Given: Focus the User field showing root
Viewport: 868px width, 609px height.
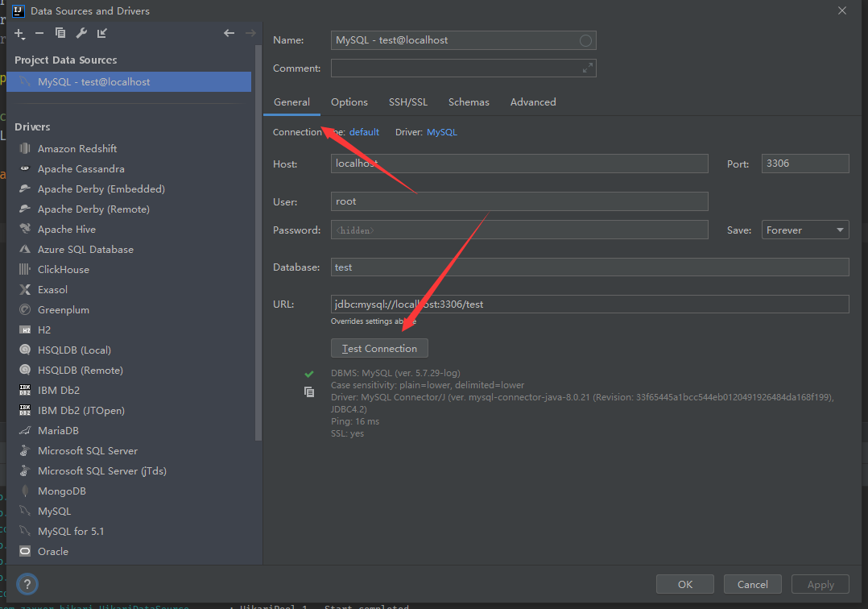Looking at the screenshot, I should tap(519, 201).
